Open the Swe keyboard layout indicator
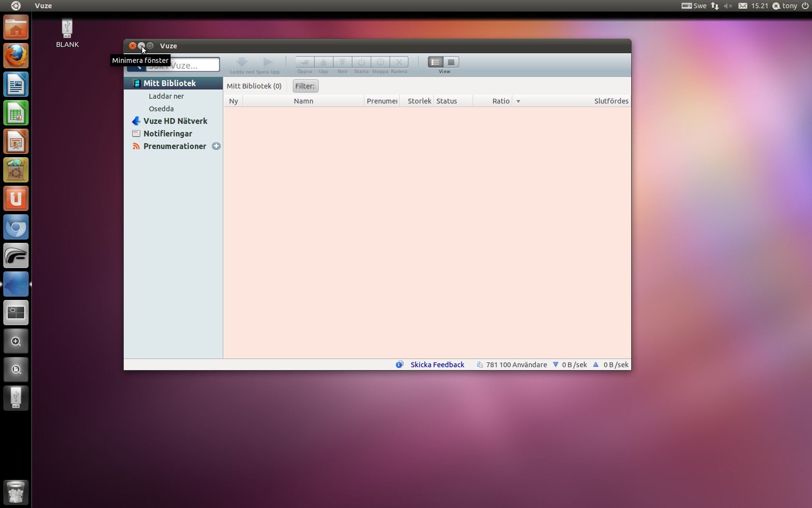This screenshot has height=508, width=812. (694, 6)
